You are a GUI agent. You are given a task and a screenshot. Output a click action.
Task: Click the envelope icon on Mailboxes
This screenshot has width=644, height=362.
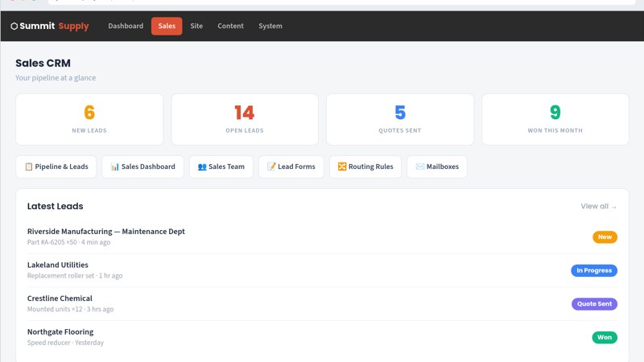point(419,167)
